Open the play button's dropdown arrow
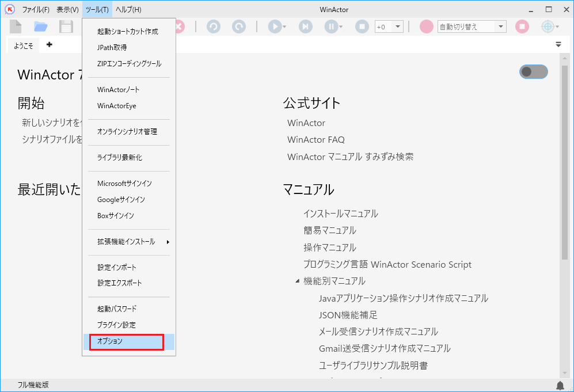Image resolution: width=574 pixels, height=392 pixels. point(284,26)
